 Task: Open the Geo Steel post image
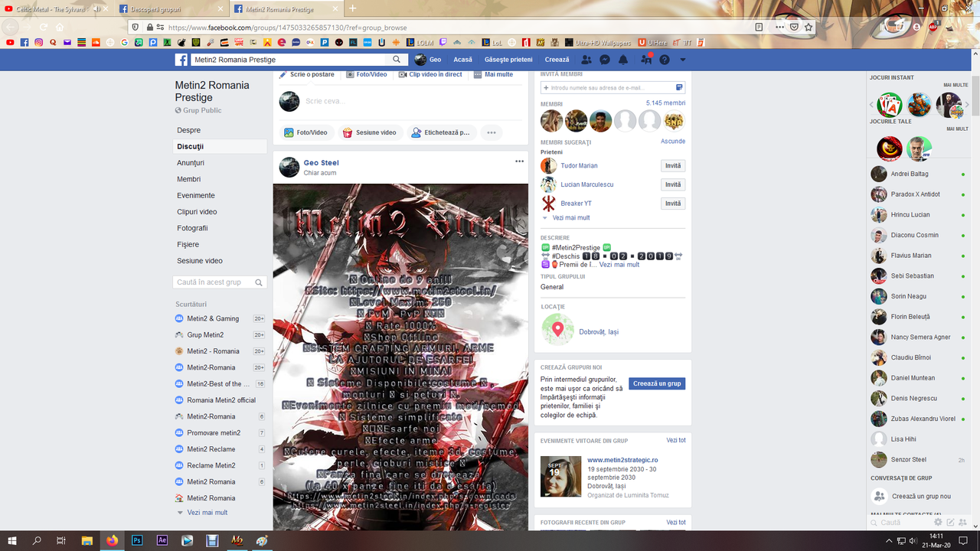(400, 357)
